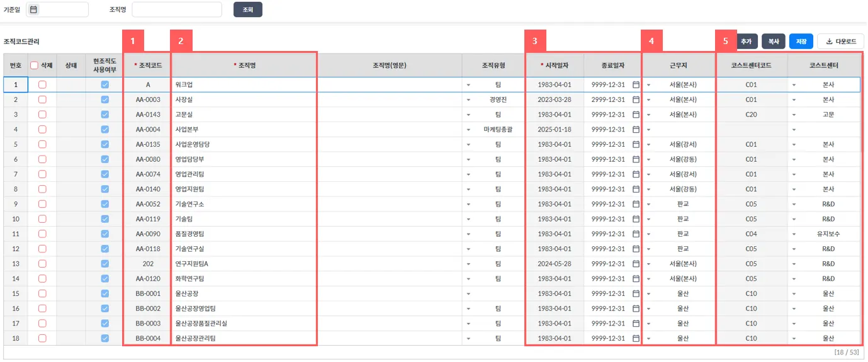Select row number 10 cell

(x=16, y=219)
